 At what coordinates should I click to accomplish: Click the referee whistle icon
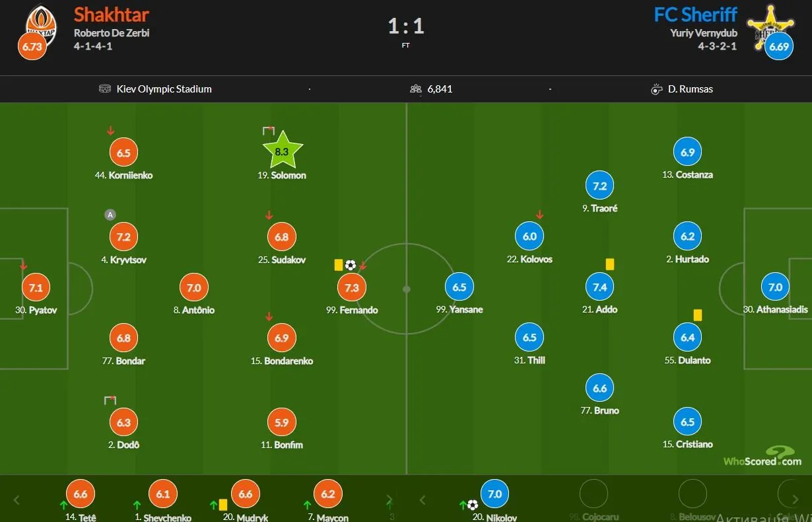pos(656,89)
